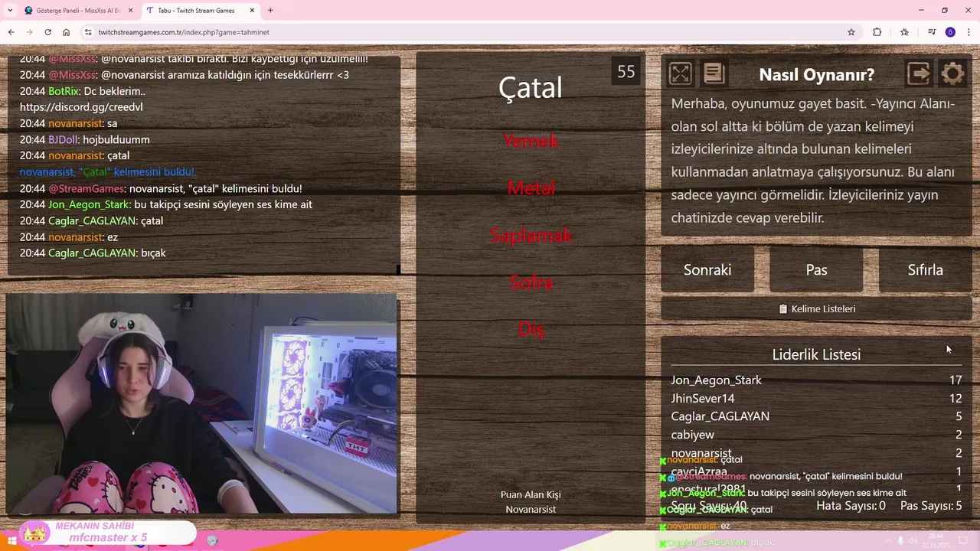Click the forbidden word Metal
This screenshot has height=551, width=980.
pos(531,188)
